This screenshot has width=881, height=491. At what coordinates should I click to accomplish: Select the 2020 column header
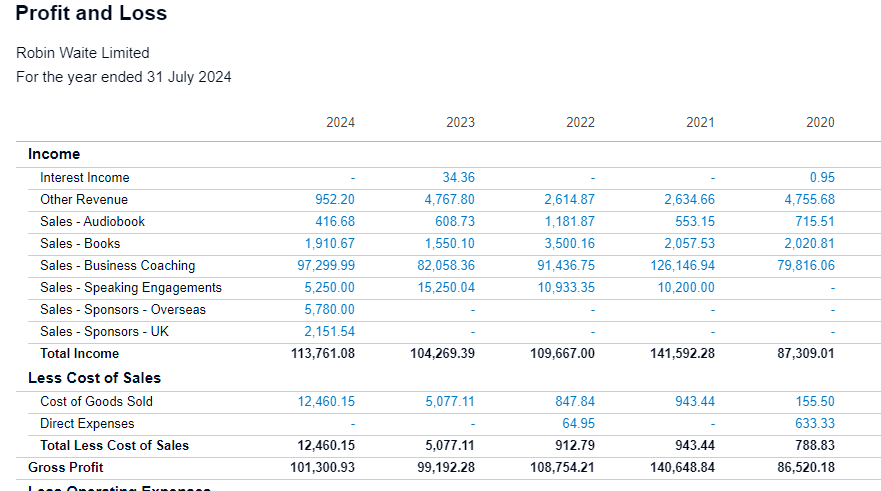click(820, 122)
